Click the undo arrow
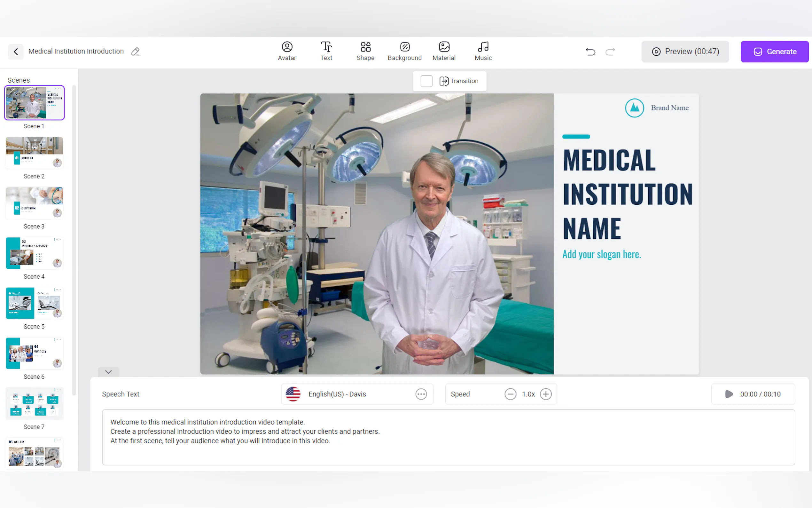Screen dimensions: 812x508 (590, 52)
